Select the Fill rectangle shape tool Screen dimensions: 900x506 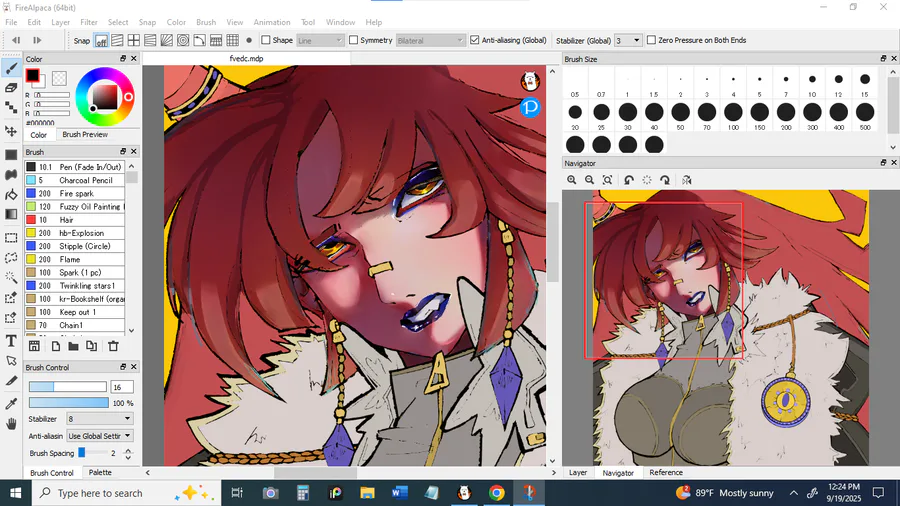(x=11, y=155)
